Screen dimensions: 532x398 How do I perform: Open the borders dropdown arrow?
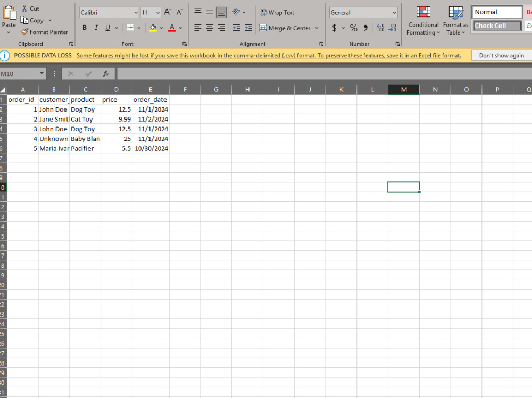pyautogui.click(x=139, y=28)
